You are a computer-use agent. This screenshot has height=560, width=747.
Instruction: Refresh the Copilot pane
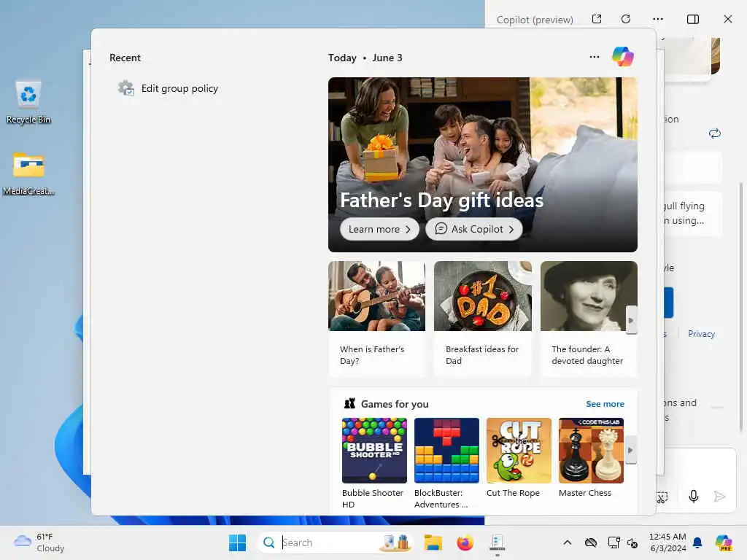(x=626, y=19)
